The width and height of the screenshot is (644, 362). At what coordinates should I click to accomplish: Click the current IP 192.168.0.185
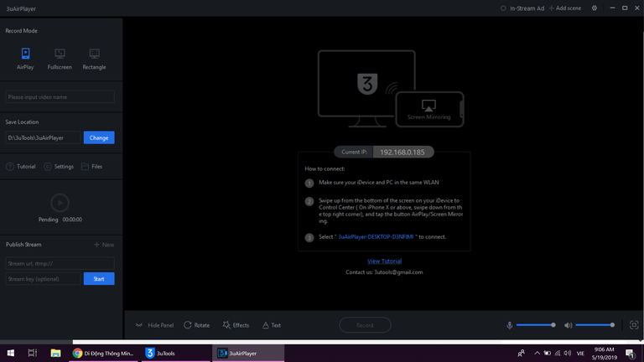pos(402,152)
